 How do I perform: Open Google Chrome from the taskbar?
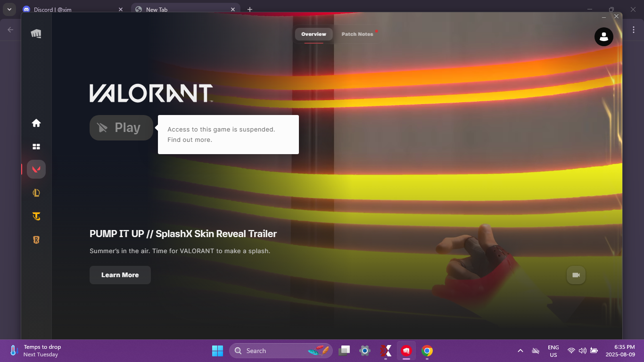[x=427, y=351]
